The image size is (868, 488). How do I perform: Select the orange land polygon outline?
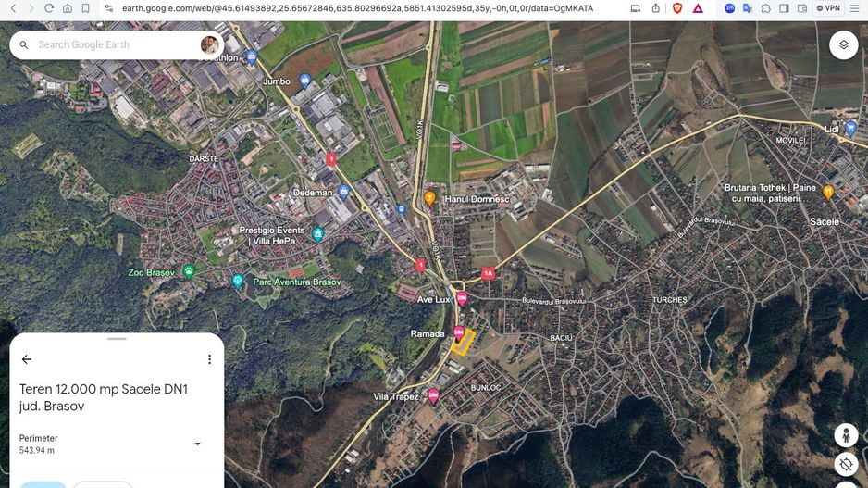tap(465, 342)
